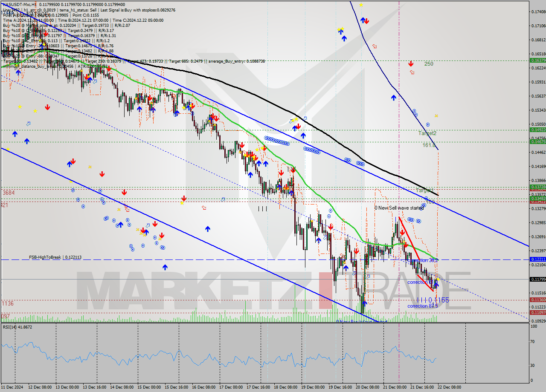Select the 'correction 87.5' label
This screenshot has height=392, width=546.
[x=423, y=306]
